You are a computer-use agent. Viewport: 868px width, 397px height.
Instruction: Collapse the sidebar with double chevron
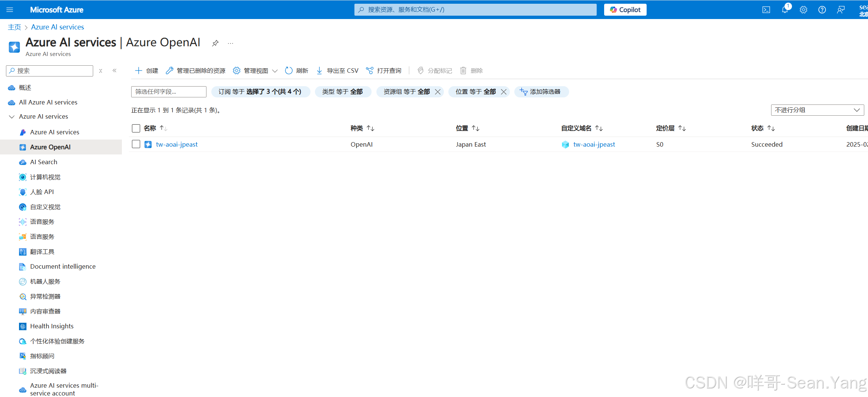(114, 71)
